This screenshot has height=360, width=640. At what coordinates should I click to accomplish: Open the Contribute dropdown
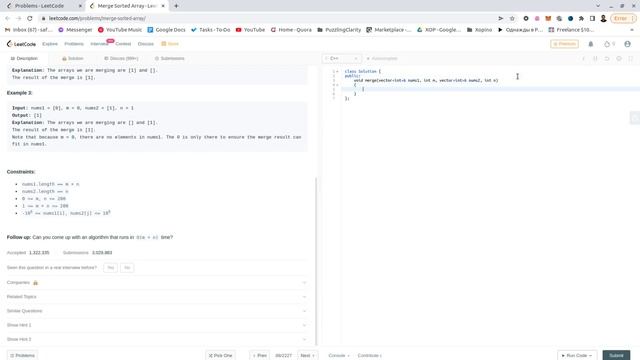[369, 356]
